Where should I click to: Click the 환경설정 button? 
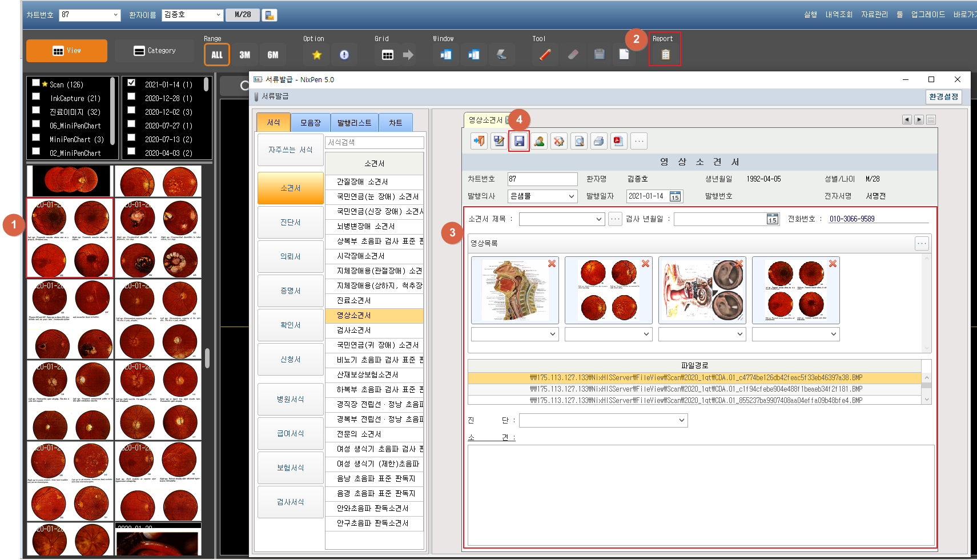[943, 97]
